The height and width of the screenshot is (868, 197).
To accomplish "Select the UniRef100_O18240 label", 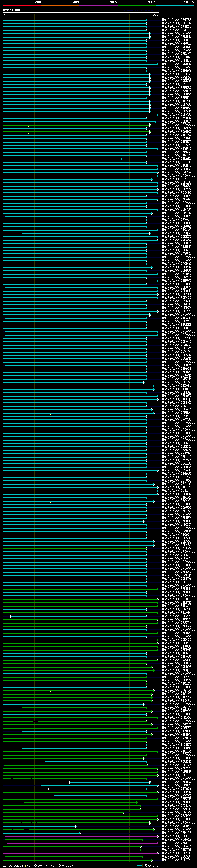I will pyautogui.click(x=177, y=491).
